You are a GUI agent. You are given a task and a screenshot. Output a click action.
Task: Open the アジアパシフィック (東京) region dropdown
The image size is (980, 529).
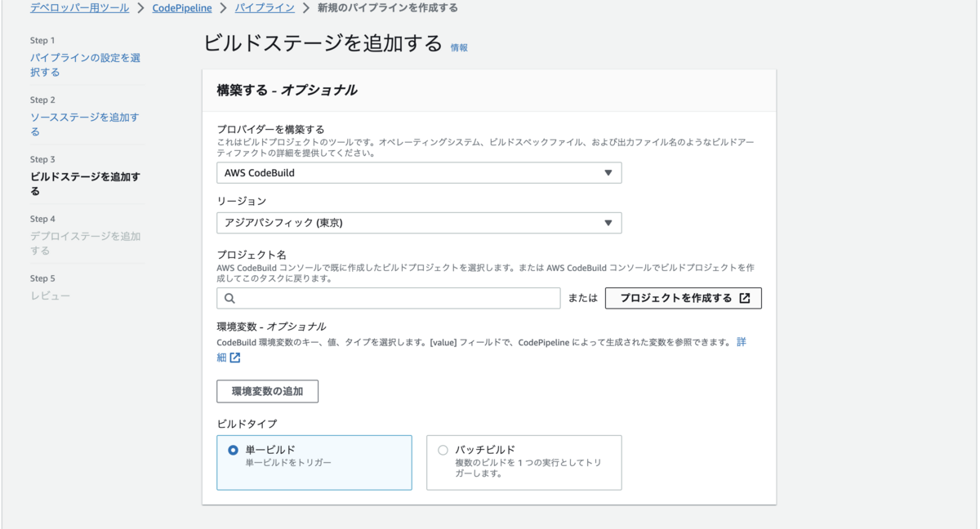point(419,223)
